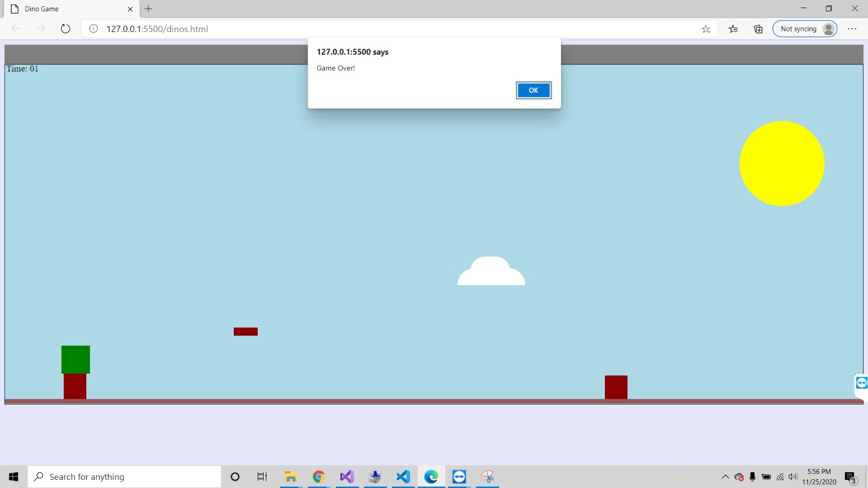Click the TeamViewer side panel tab

coord(861,383)
